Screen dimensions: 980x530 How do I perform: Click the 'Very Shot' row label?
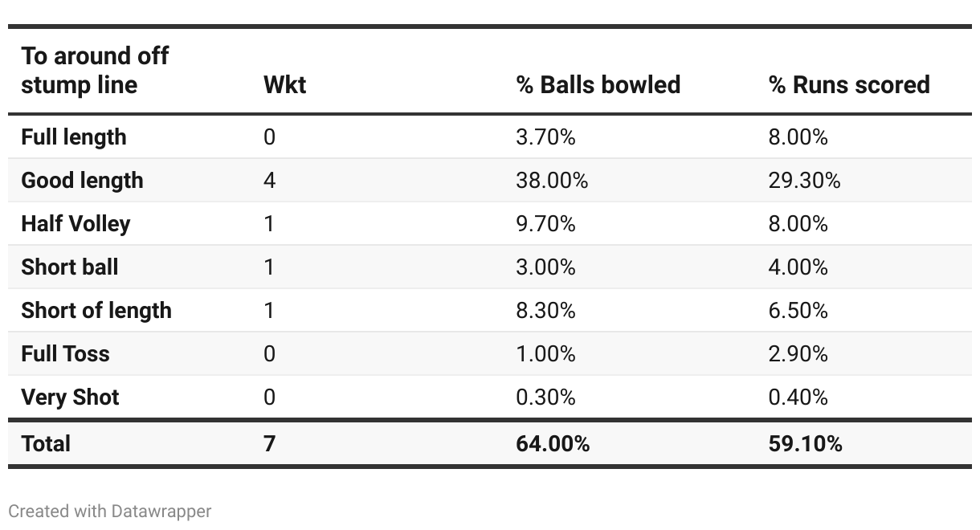coord(70,397)
